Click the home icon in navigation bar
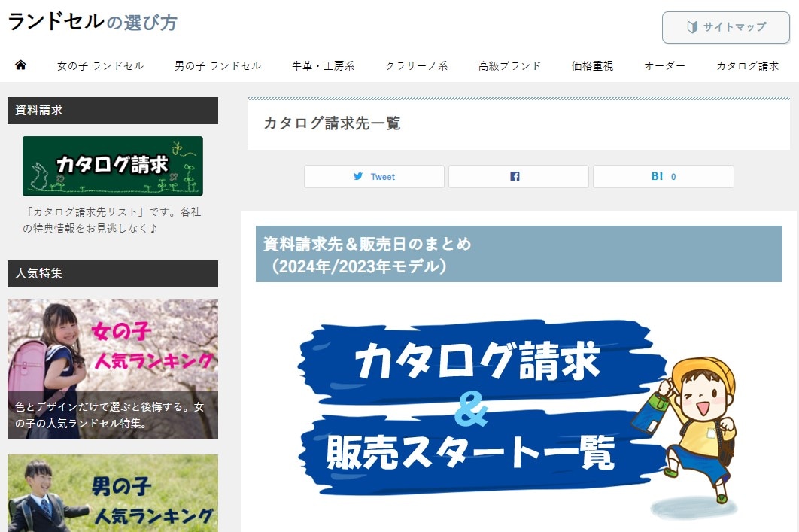 (x=20, y=65)
